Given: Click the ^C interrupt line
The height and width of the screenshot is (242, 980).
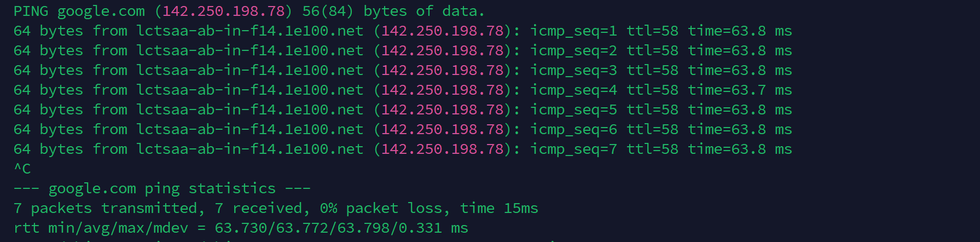Looking at the screenshot, I should [x=22, y=169].
